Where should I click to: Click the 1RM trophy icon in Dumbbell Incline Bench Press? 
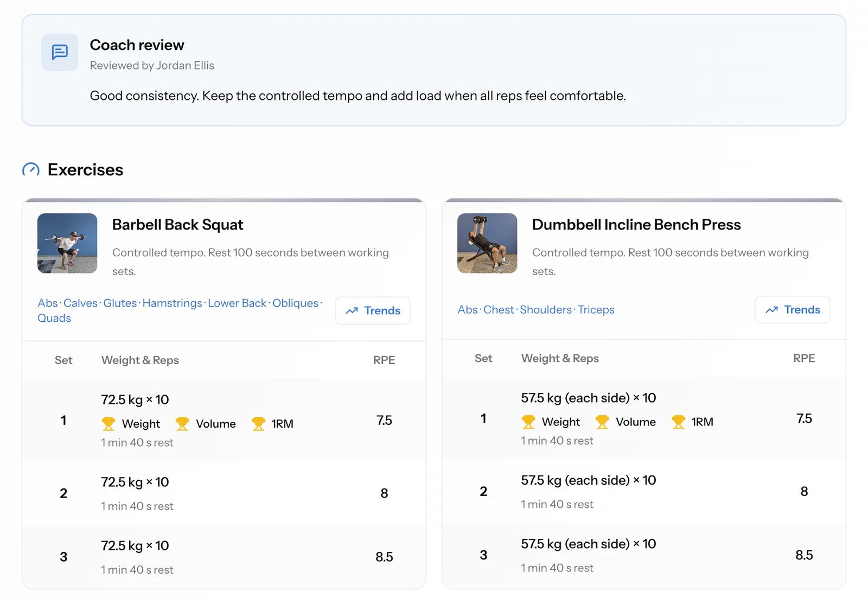point(678,422)
